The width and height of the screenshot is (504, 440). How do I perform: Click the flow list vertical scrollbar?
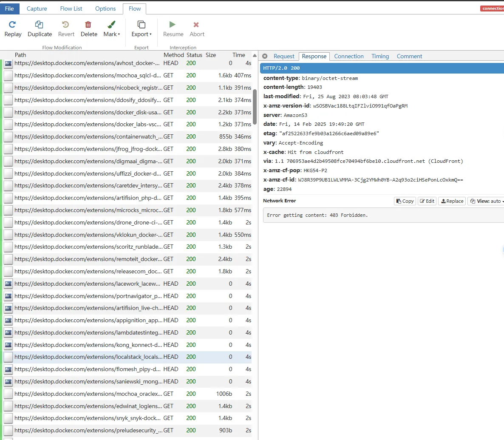tap(255, 106)
